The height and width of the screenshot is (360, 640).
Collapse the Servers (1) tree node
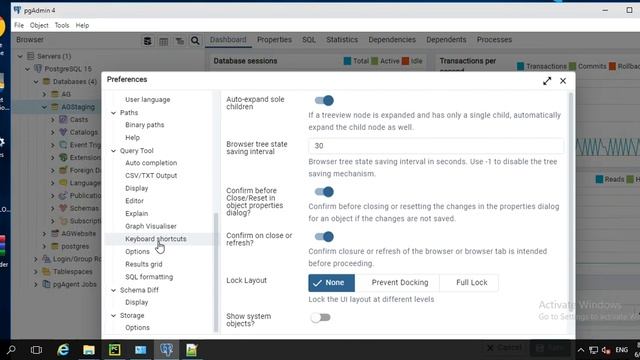point(20,56)
